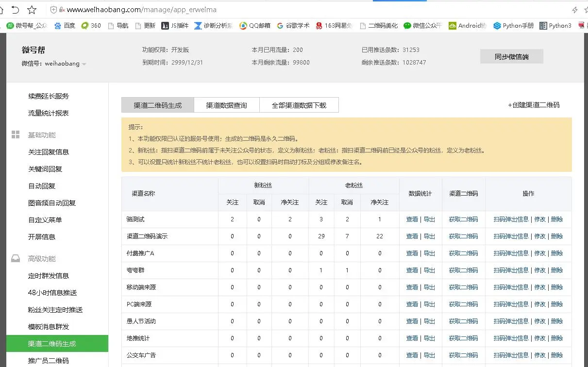Screen dimensions: 588x367
Task: Open 开屏信息 in the sidebar
Action: [x=42, y=237]
